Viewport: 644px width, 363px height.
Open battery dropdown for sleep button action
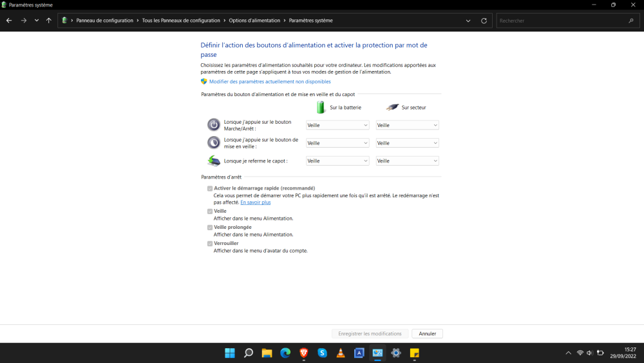pos(337,143)
